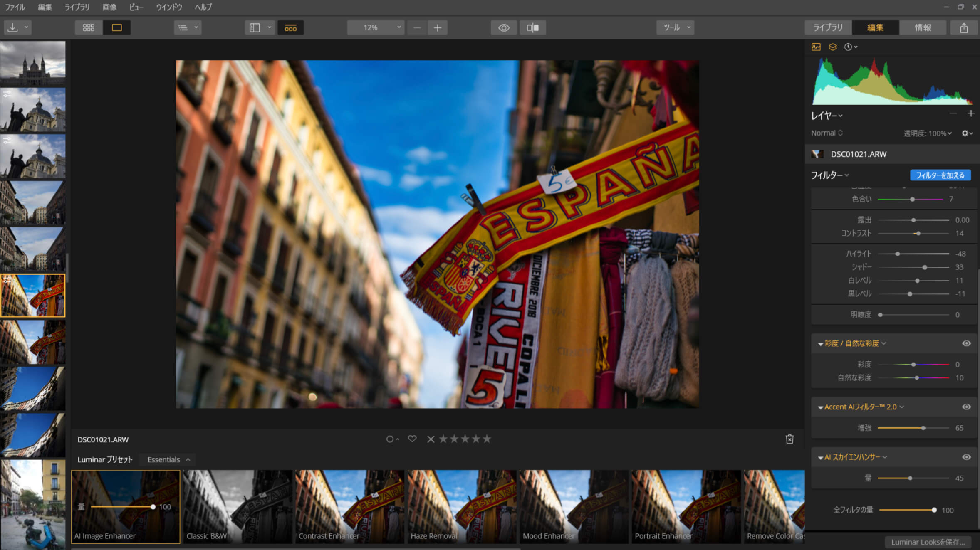Click the 全フィルタの量 slider handle

pyautogui.click(x=934, y=510)
